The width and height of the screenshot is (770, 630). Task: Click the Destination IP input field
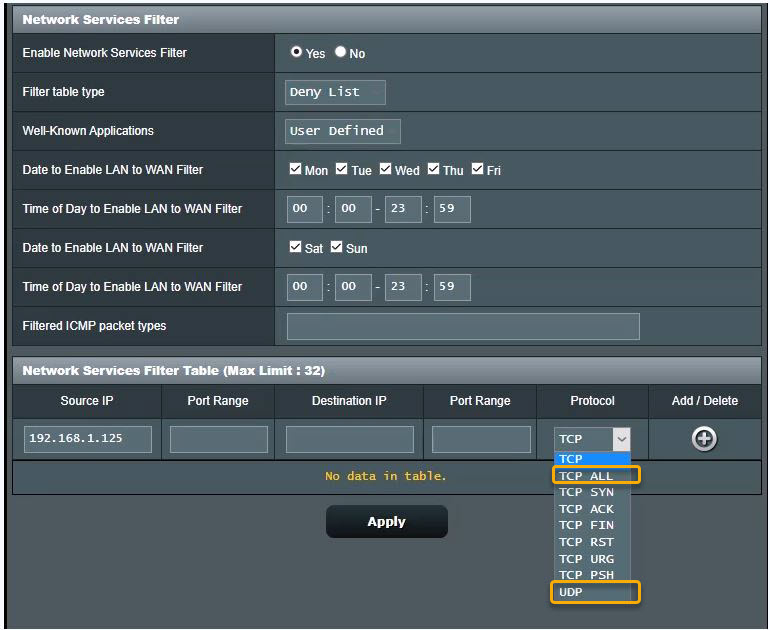click(x=350, y=439)
